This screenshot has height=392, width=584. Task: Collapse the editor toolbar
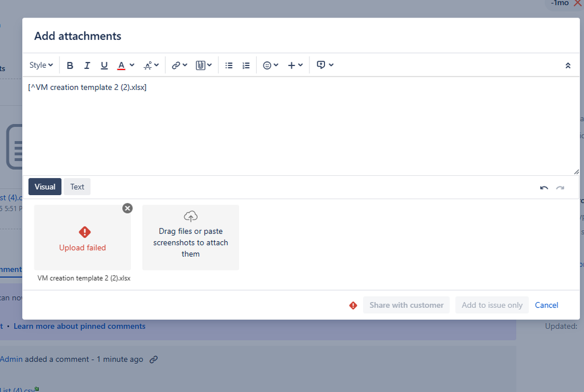(568, 66)
